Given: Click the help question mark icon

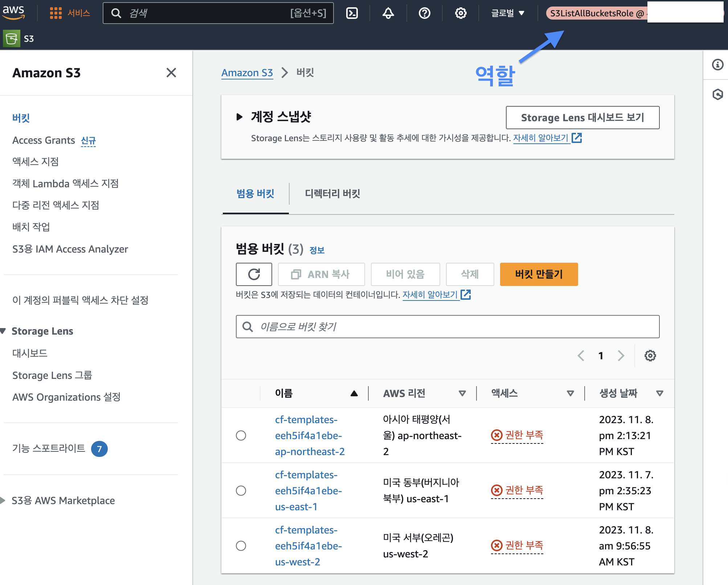Looking at the screenshot, I should tap(424, 13).
